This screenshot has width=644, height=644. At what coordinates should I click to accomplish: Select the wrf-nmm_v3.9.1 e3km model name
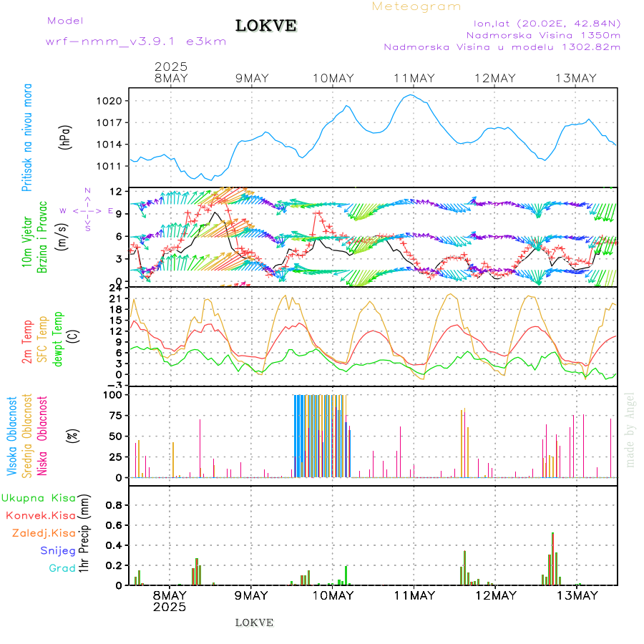point(136,42)
